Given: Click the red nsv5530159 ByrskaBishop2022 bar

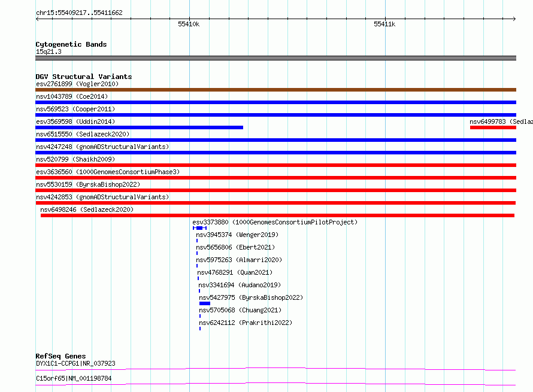Looking at the screenshot, I should [275, 190].
